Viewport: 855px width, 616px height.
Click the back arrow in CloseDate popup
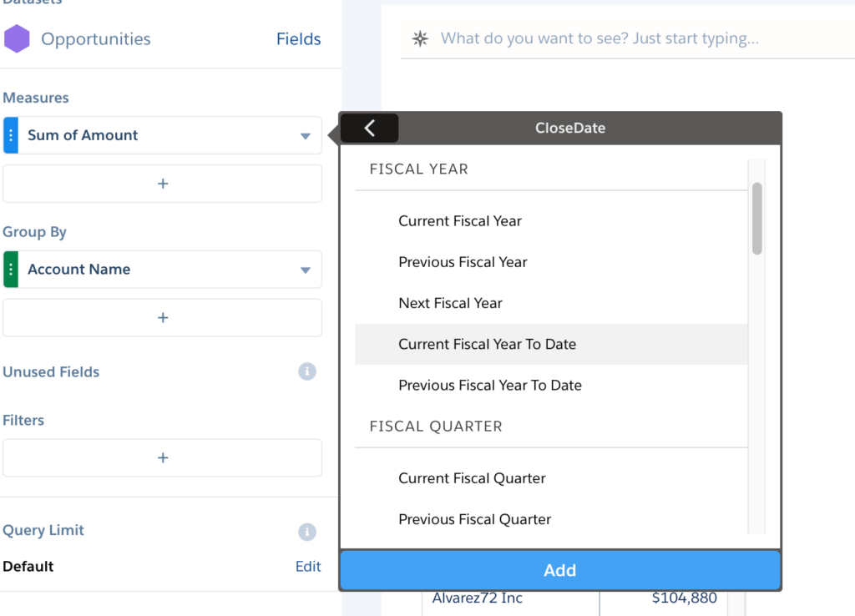pyautogui.click(x=369, y=128)
